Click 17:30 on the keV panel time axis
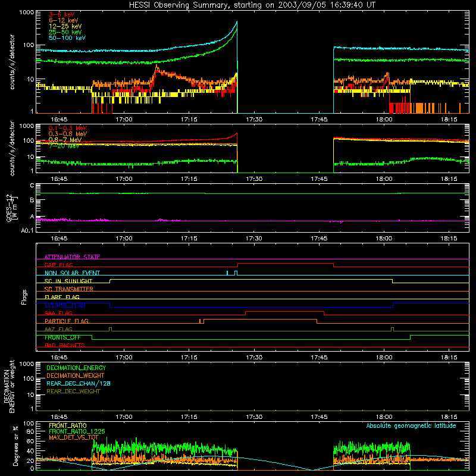This screenshot has width=476, height=476. (x=254, y=120)
